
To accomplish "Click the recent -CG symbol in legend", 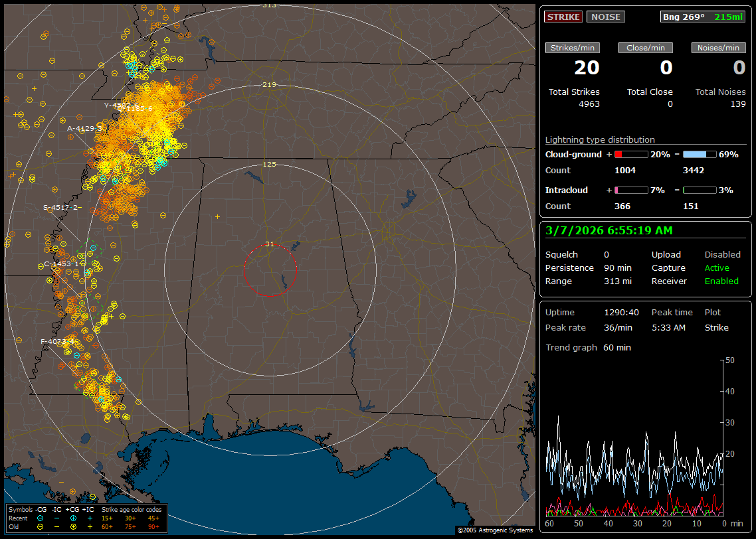I will click(x=41, y=518).
